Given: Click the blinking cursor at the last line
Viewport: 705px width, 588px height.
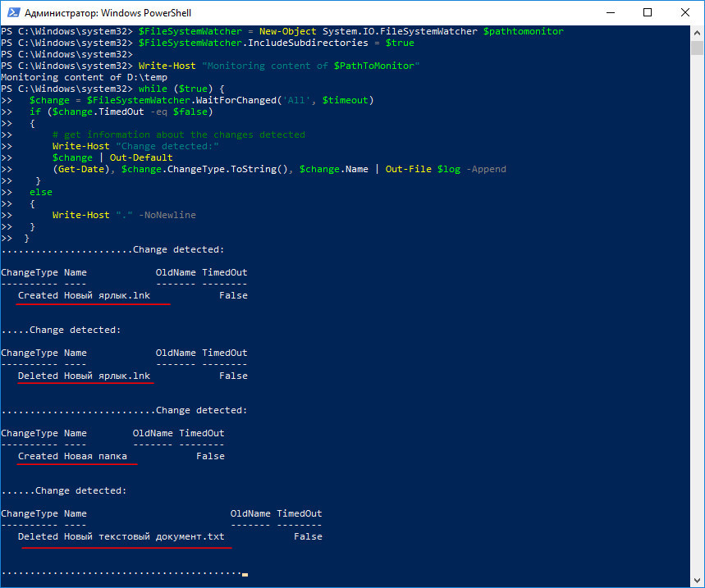Looking at the screenshot, I should tap(245, 575).
